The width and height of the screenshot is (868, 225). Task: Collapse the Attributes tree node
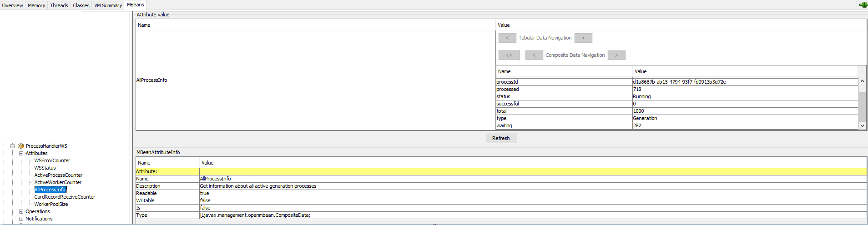point(21,153)
